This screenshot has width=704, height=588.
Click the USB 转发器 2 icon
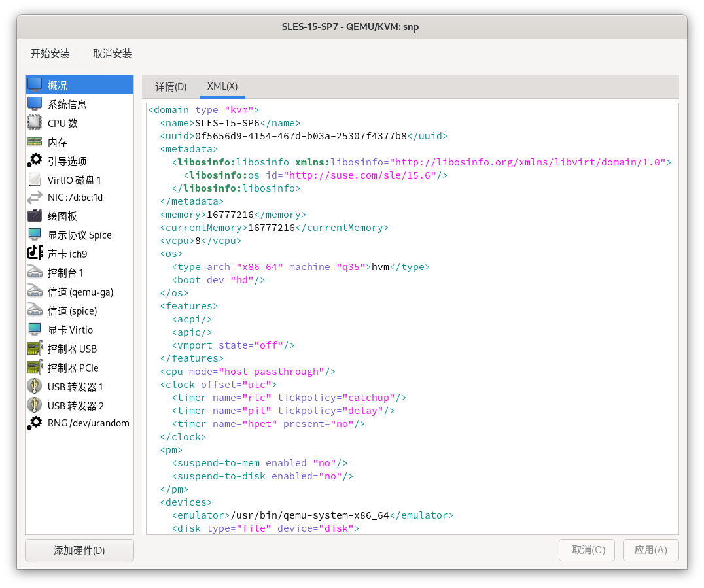pyautogui.click(x=35, y=406)
